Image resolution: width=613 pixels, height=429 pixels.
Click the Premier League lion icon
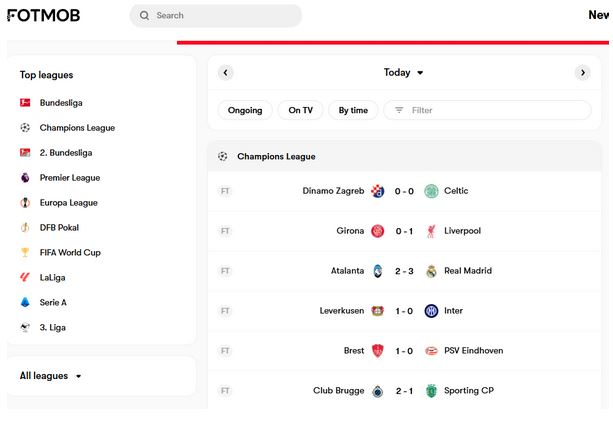[x=25, y=178]
